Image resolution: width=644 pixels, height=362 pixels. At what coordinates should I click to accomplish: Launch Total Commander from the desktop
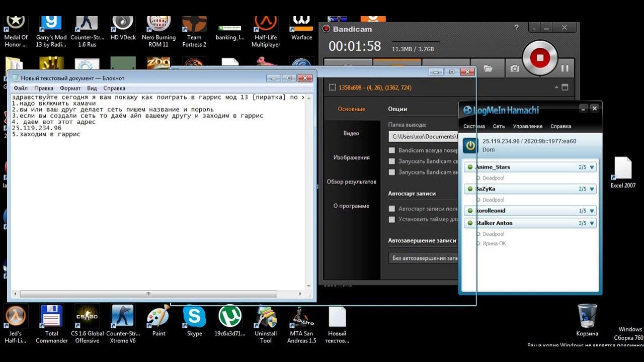(51, 324)
